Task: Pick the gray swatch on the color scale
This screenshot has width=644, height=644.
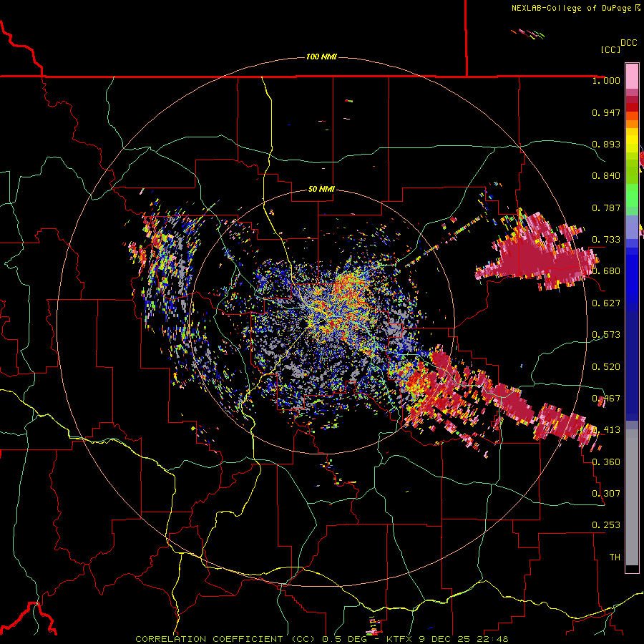Action: (632, 497)
